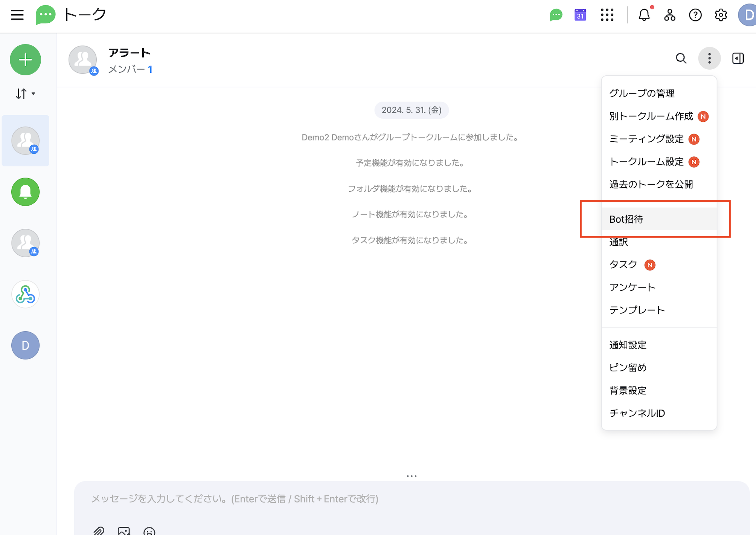Screen dimensions: 756x535
Task: Choose グループの管理 menu item
Action: click(642, 93)
